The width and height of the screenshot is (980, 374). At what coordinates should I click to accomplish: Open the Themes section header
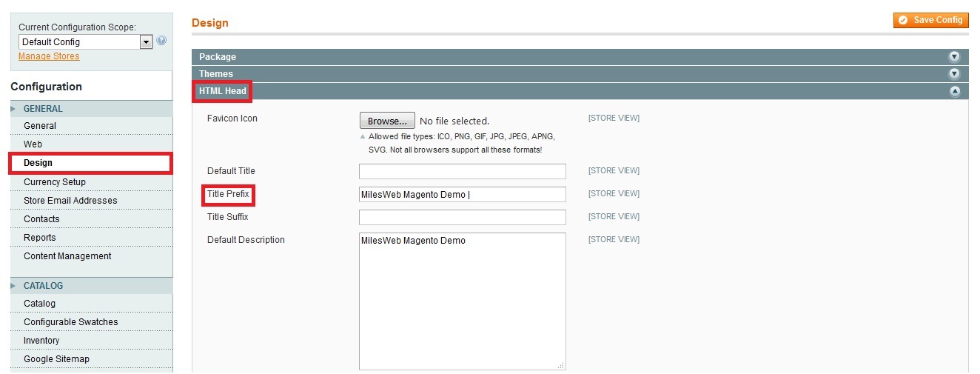[x=580, y=74]
